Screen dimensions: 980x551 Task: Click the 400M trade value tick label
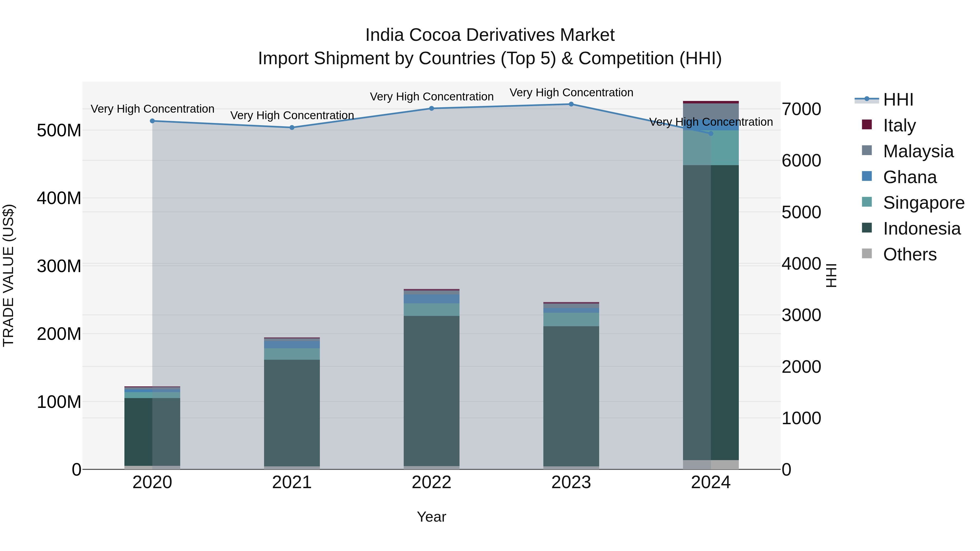tap(59, 198)
